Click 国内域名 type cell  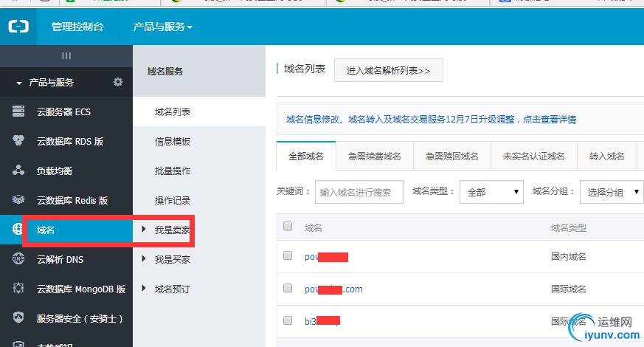click(x=569, y=257)
